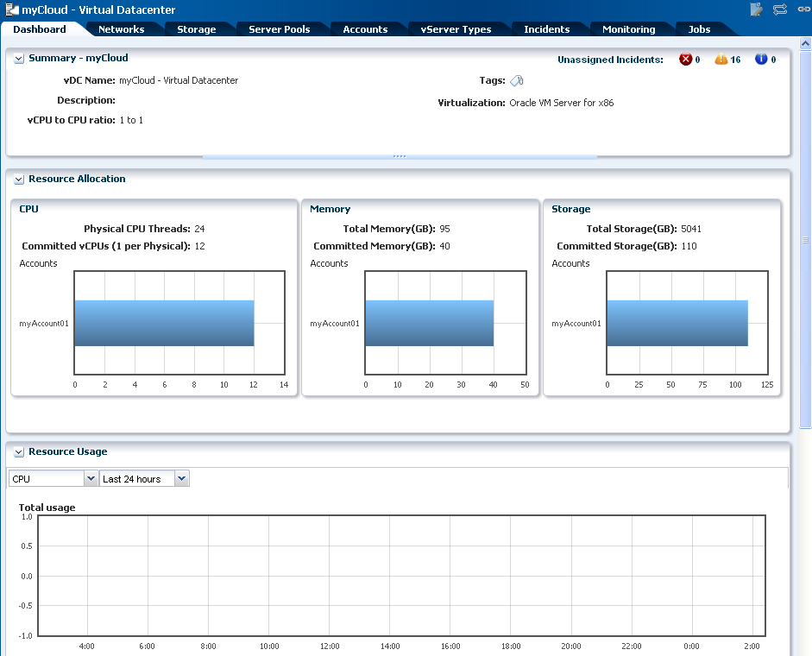Open the CPU metric dropdown
The height and width of the screenshot is (656, 812).
91,478
